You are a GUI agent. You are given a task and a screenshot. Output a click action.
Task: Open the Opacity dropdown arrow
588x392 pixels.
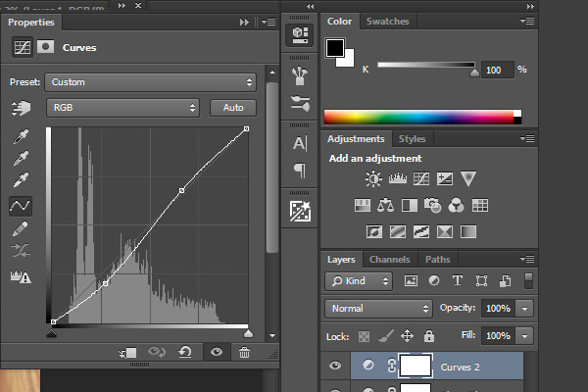coord(524,309)
